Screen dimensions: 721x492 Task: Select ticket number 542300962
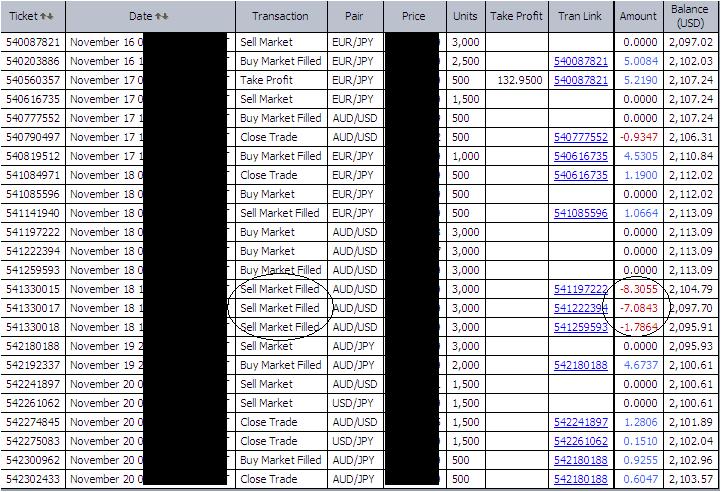click(x=33, y=460)
